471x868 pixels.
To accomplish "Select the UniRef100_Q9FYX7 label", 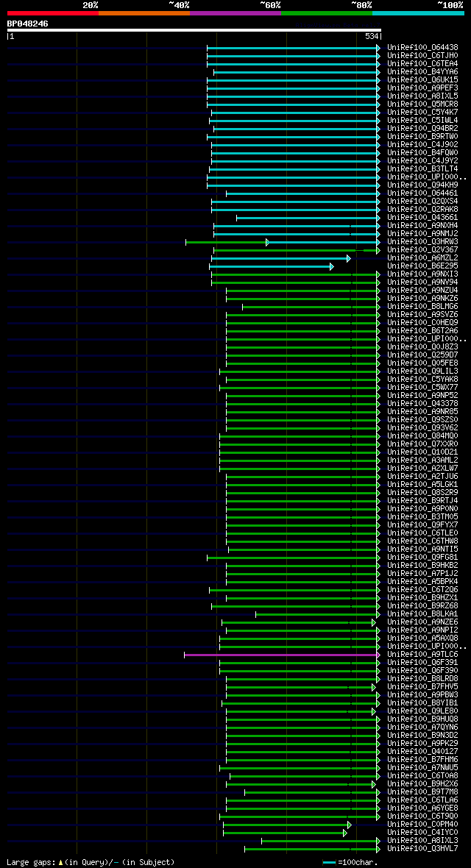I will coord(422,525).
